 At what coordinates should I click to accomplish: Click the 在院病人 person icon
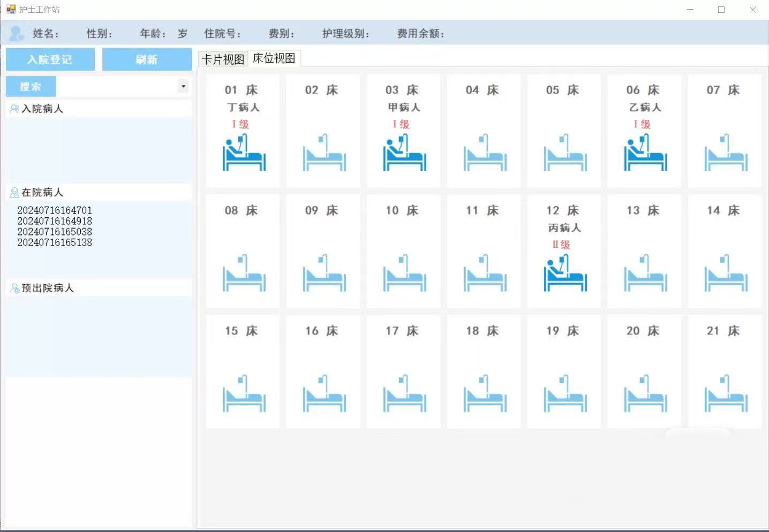pyautogui.click(x=14, y=192)
